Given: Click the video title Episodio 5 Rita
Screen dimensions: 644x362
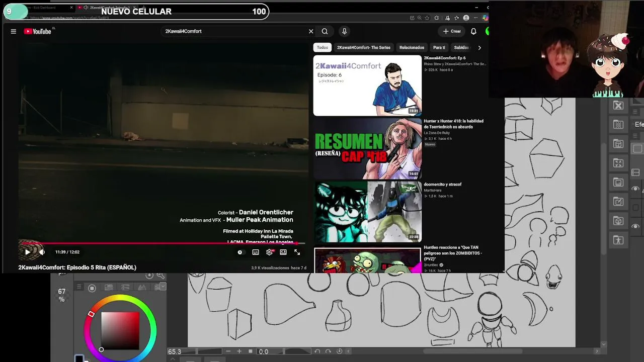Looking at the screenshot, I should pyautogui.click(x=77, y=267).
